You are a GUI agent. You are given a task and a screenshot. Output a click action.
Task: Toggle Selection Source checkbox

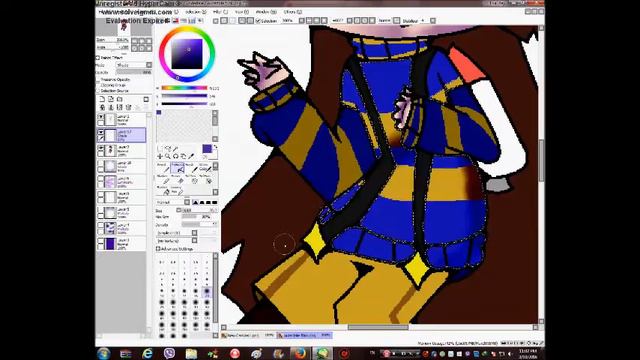point(98,90)
